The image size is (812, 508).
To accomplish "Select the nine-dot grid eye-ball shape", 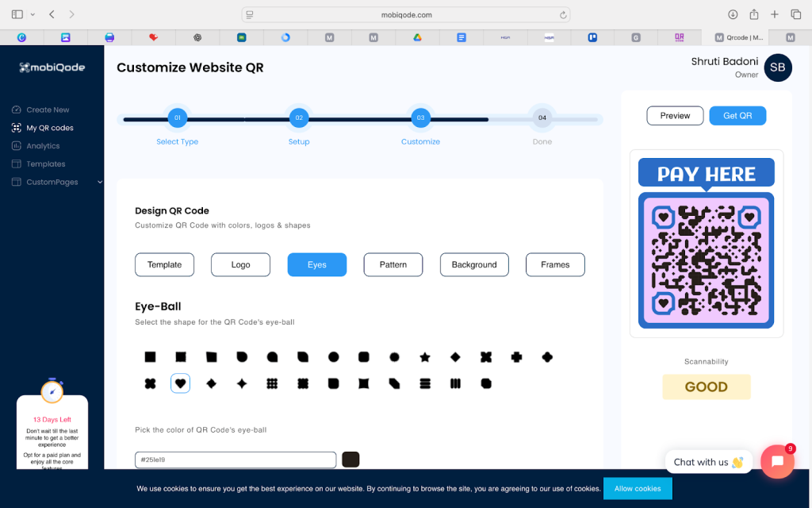I will tap(272, 383).
